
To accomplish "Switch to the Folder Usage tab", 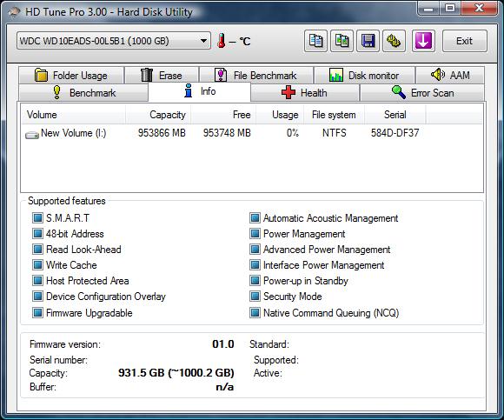I will point(71,76).
